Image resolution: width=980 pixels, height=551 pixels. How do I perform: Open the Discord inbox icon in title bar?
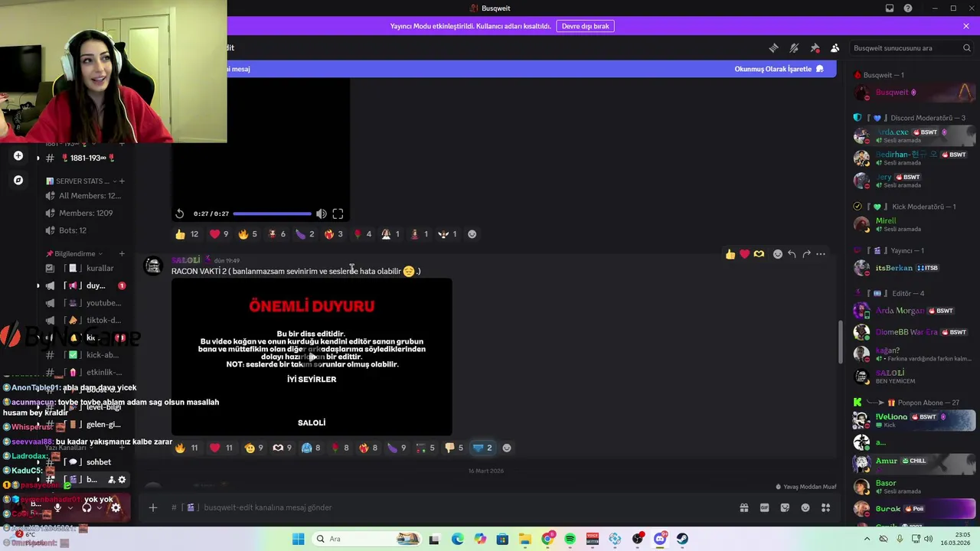[x=890, y=8]
